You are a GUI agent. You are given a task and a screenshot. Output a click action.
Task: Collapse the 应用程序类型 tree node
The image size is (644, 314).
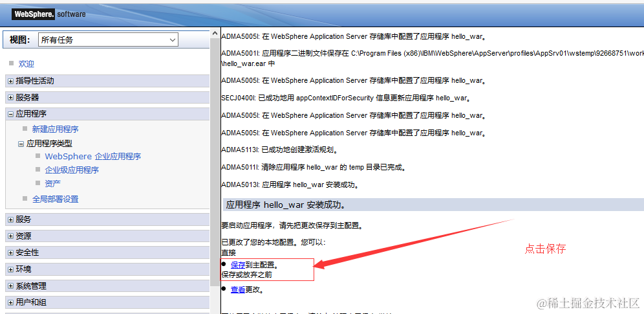pos(21,144)
